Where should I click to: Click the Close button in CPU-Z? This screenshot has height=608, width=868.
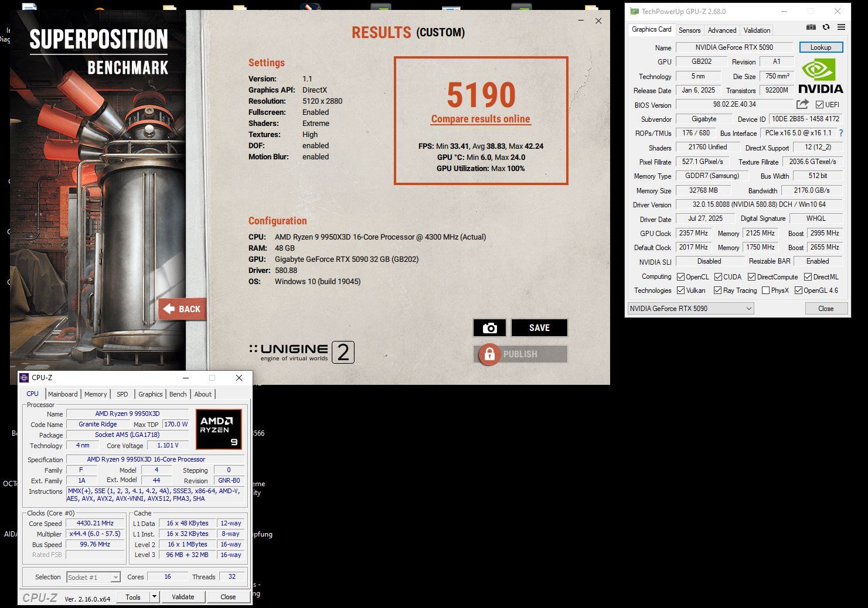[228, 597]
